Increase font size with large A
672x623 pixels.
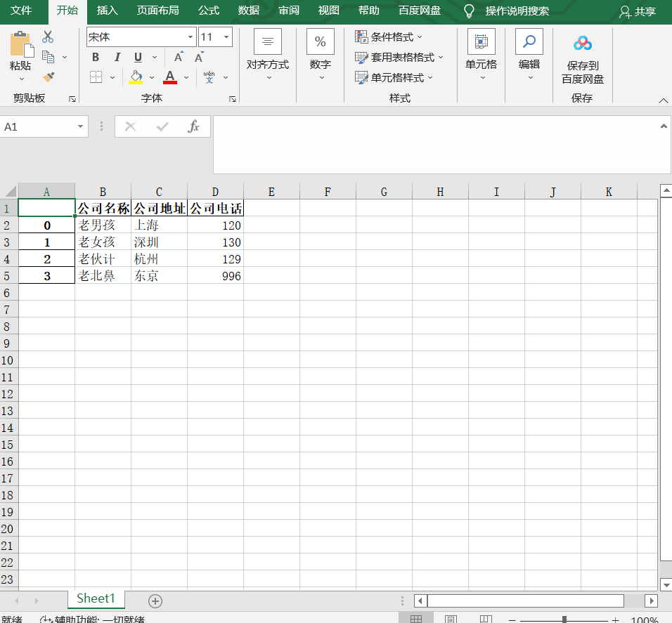pyautogui.click(x=179, y=57)
